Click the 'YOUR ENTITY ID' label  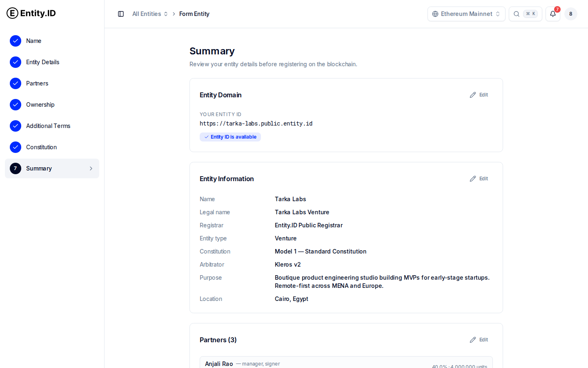[220, 114]
